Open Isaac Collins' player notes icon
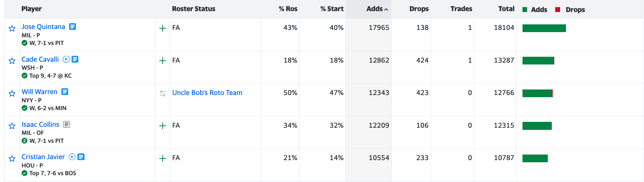 67,124
